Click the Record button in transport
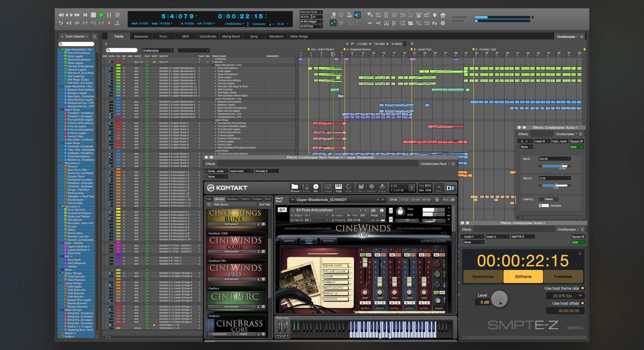644x350 pixels. 117,15
